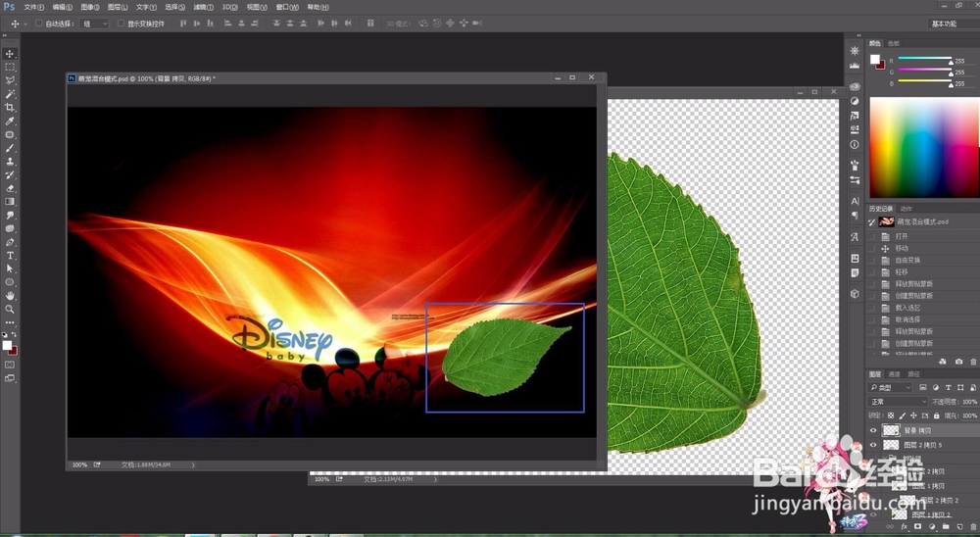The height and width of the screenshot is (537, 980).
Task: Select the Gradient tool
Action: (10, 201)
